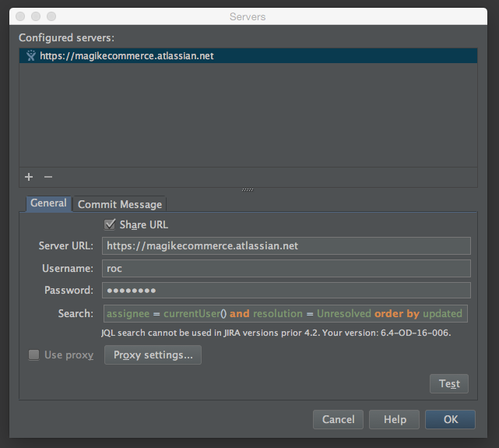Confirm settings with OK
The image size is (499, 448).
450,419
